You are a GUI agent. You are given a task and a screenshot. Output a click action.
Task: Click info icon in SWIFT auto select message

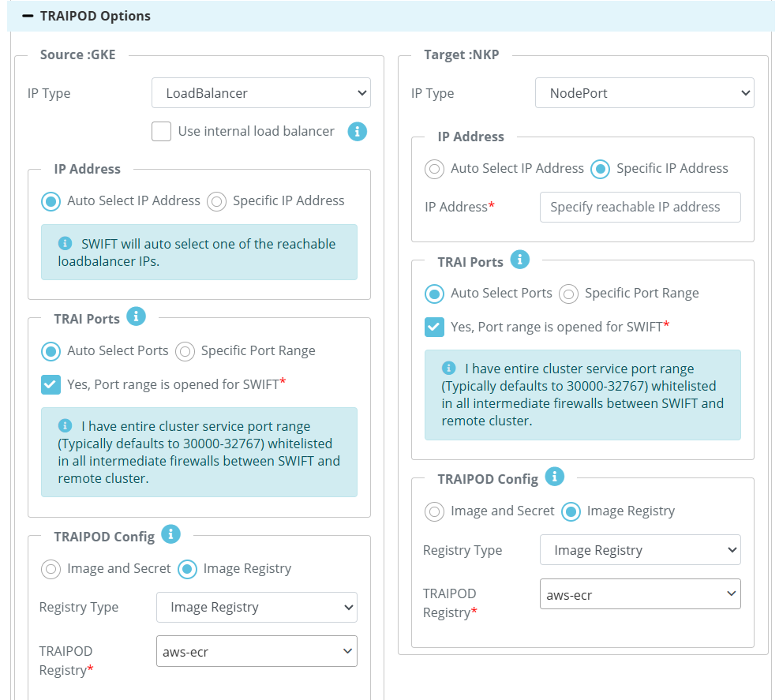[65, 243]
